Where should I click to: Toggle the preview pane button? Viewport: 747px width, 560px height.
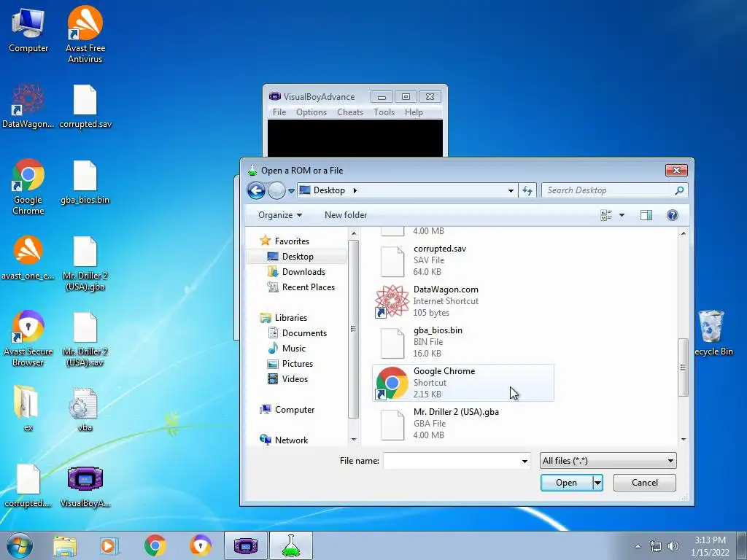click(x=646, y=215)
